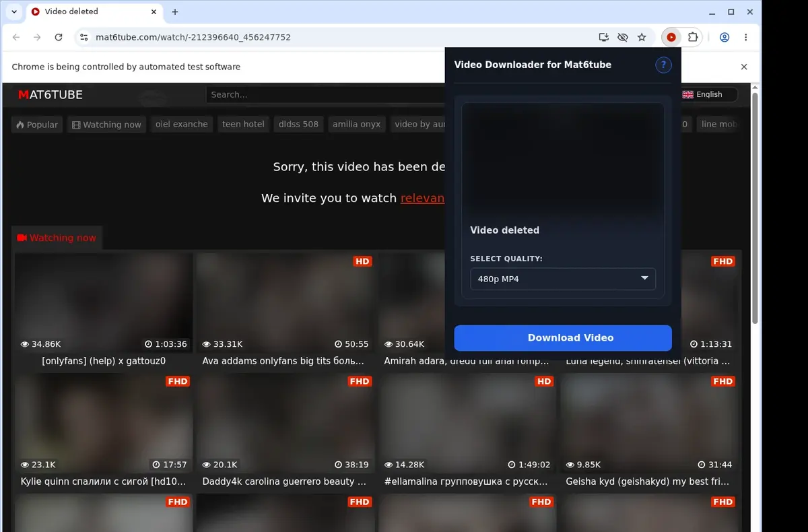Click the "30.64K" view count
Image resolution: width=808 pixels, height=532 pixels.
(404, 344)
